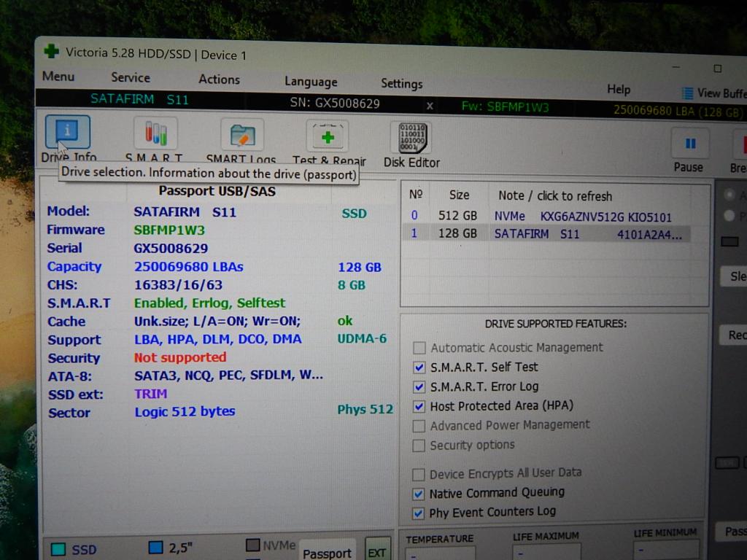Toggle Phy Event Counters Log checkbox

point(418,513)
